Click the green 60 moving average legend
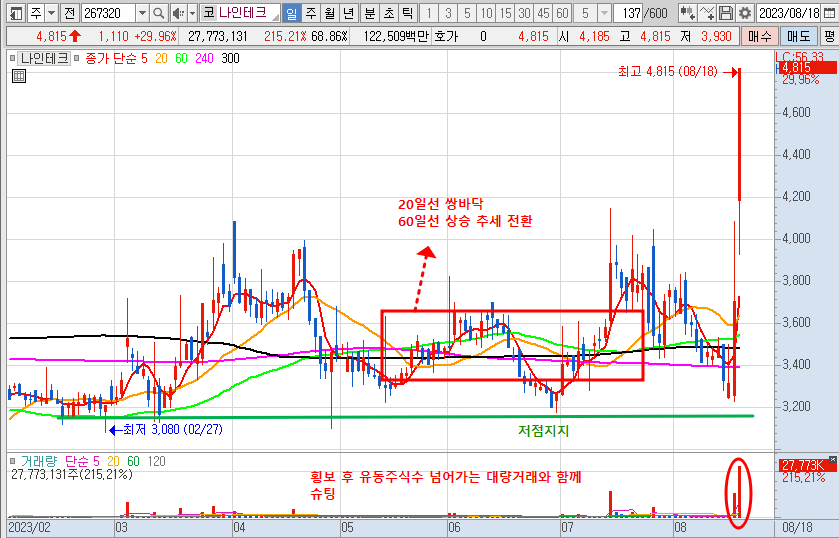Image resolution: width=839 pixels, height=538 pixels. click(181, 58)
